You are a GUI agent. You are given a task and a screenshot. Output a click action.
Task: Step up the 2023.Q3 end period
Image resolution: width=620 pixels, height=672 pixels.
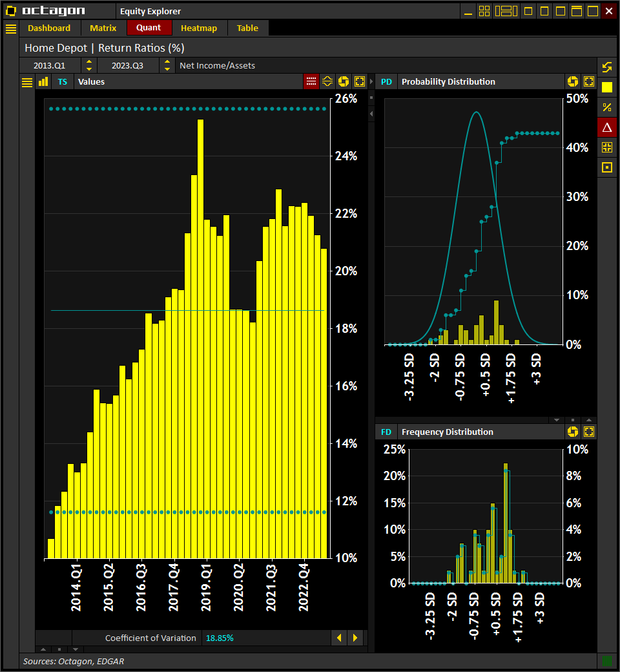coord(167,62)
